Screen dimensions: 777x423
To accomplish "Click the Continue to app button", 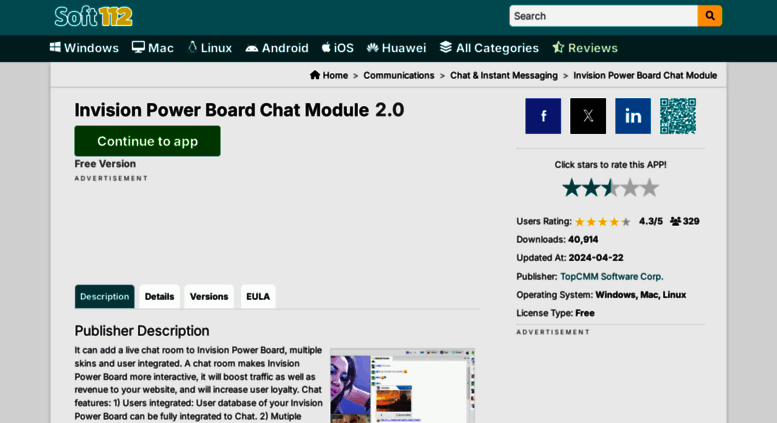I will click(x=147, y=141).
